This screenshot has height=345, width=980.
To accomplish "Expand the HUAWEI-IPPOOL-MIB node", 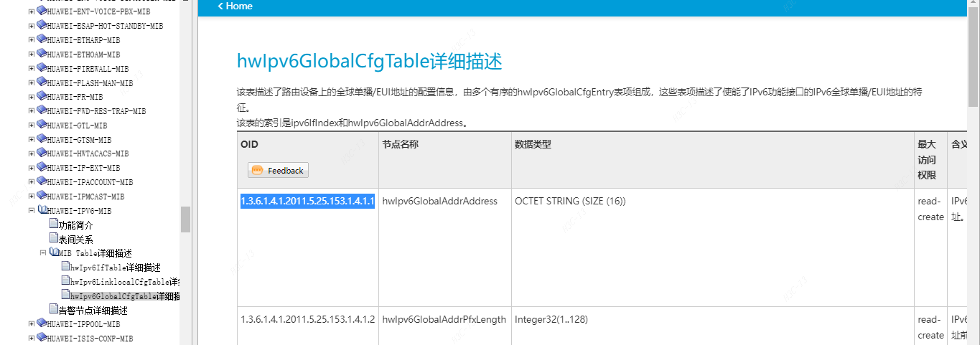I will click(x=32, y=324).
